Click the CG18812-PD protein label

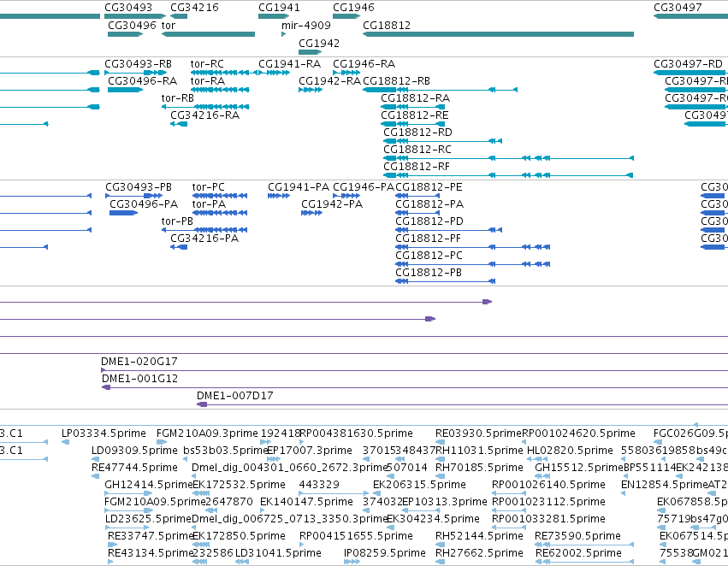point(429,221)
